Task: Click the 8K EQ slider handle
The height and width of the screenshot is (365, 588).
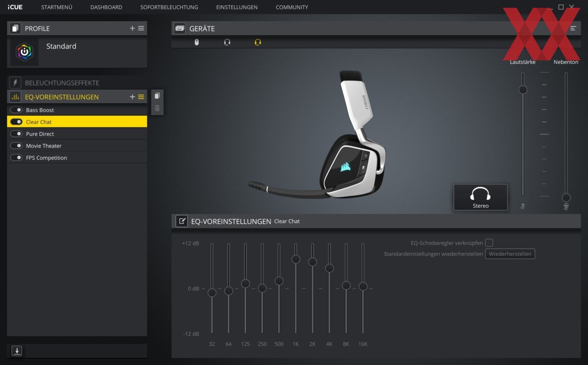Action: pos(346,285)
